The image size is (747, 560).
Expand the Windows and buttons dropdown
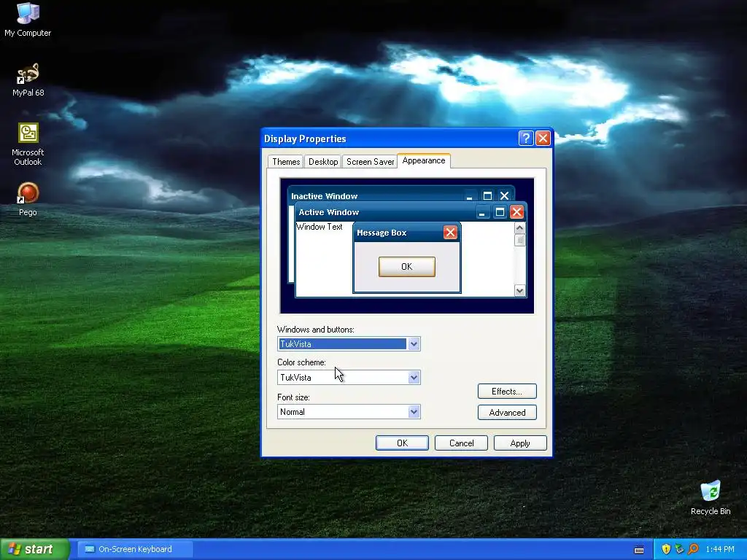(414, 344)
